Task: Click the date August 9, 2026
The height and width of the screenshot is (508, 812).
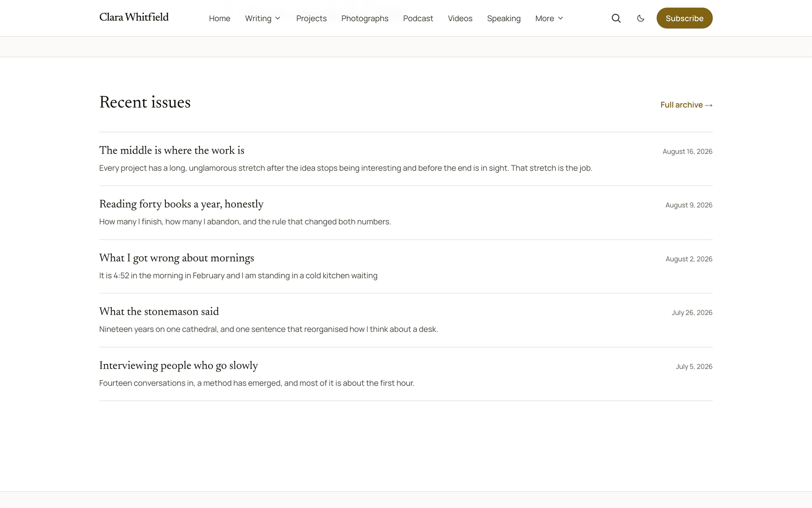Action: click(x=689, y=205)
